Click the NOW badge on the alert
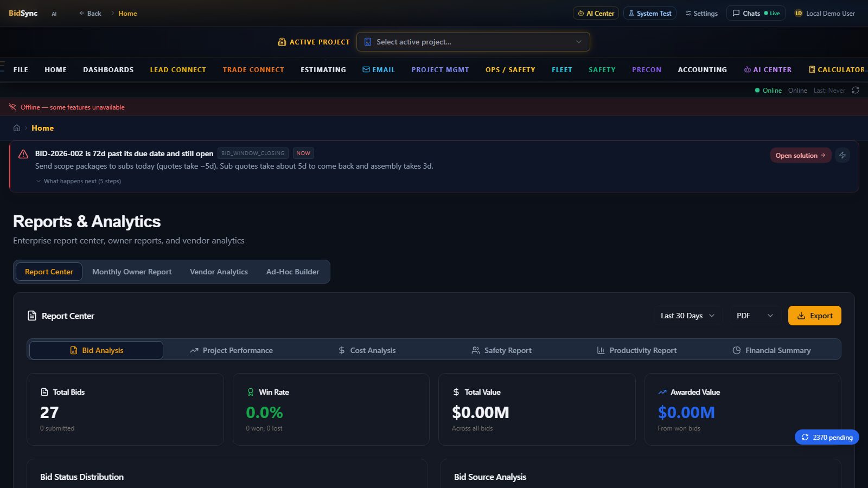This screenshot has width=868, height=488. point(303,153)
